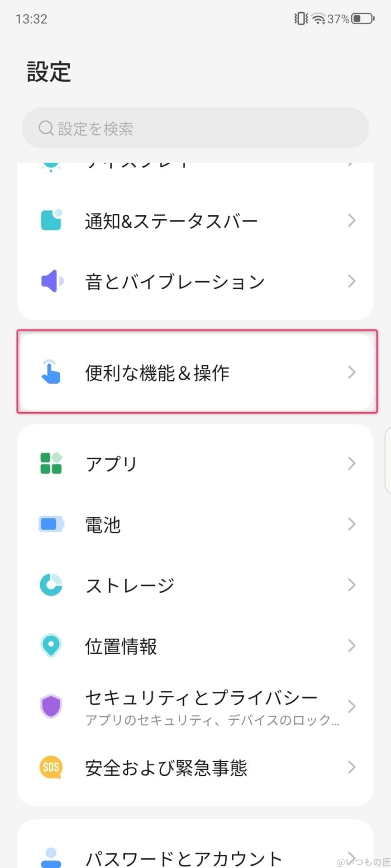The height and width of the screenshot is (868, 391).
Task: Select 位置情報 text label
Action: pyautogui.click(x=121, y=646)
